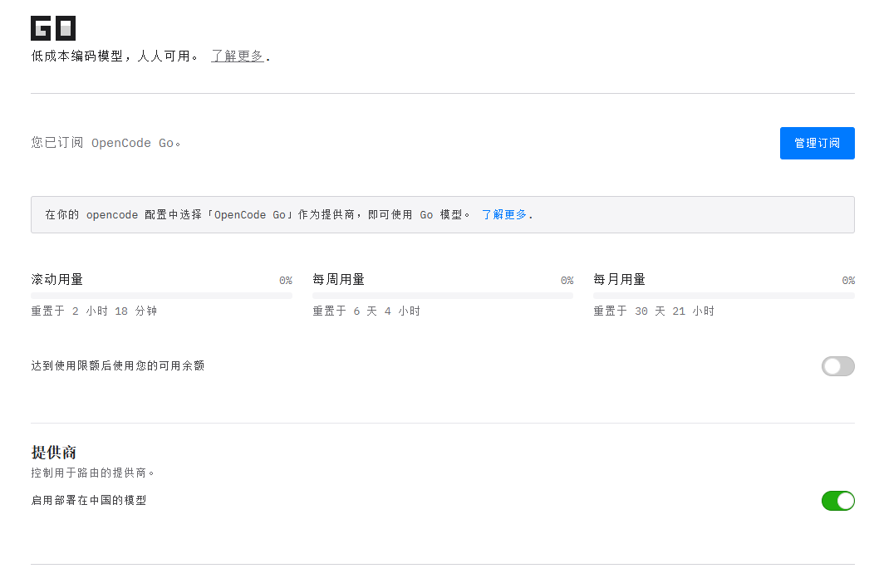Click the 每周用量 progress bar

click(x=443, y=296)
